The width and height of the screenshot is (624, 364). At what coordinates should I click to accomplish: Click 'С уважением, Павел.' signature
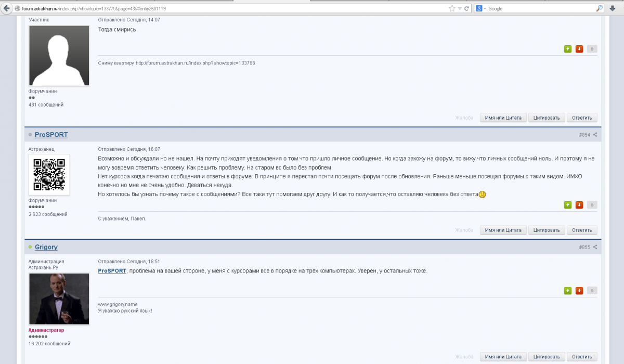[122, 219]
